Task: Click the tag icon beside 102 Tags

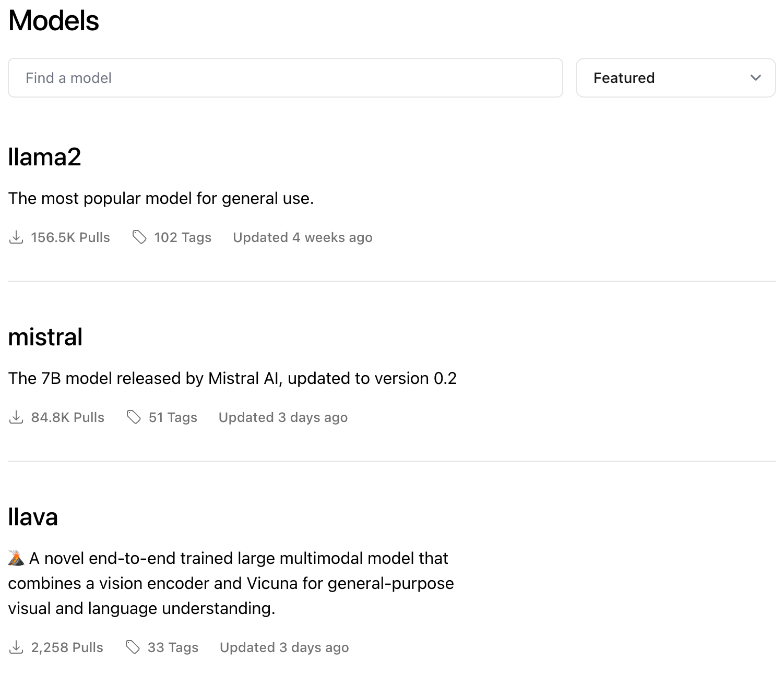Action: [x=139, y=237]
